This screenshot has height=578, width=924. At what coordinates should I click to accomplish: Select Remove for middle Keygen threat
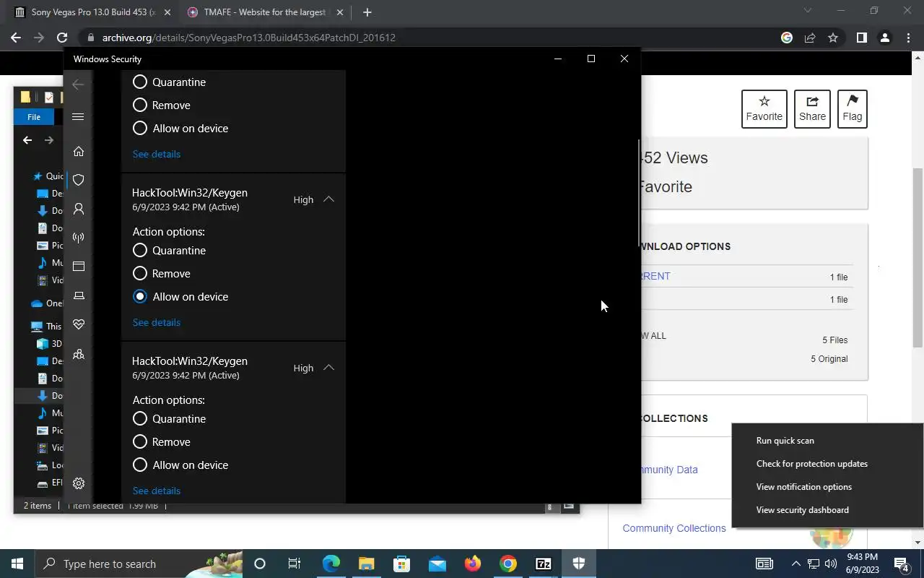pos(140,274)
